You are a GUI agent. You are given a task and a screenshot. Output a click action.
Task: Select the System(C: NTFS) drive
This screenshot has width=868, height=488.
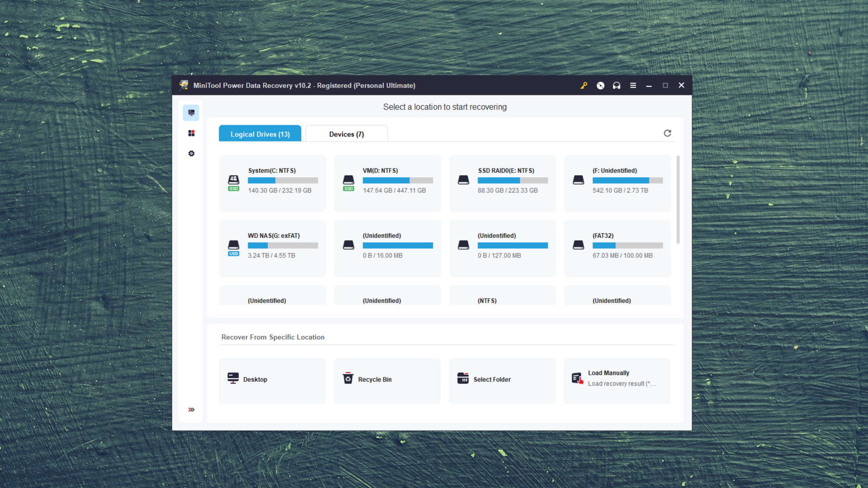pyautogui.click(x=272, y=181)
